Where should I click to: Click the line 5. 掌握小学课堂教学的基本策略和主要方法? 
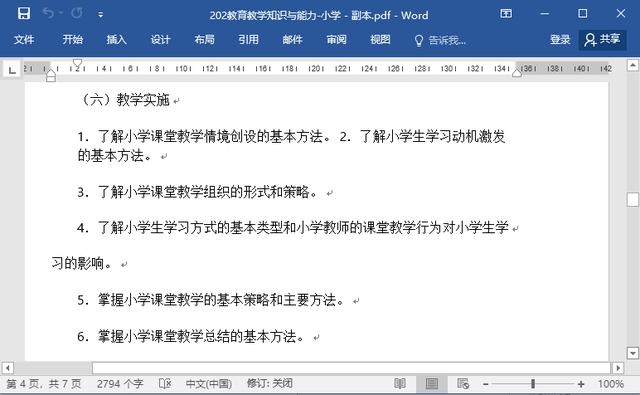[x=211, y=300]
